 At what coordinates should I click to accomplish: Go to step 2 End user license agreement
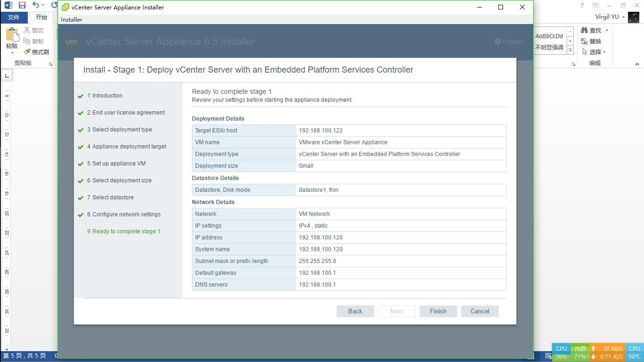[x=126, y=113]
